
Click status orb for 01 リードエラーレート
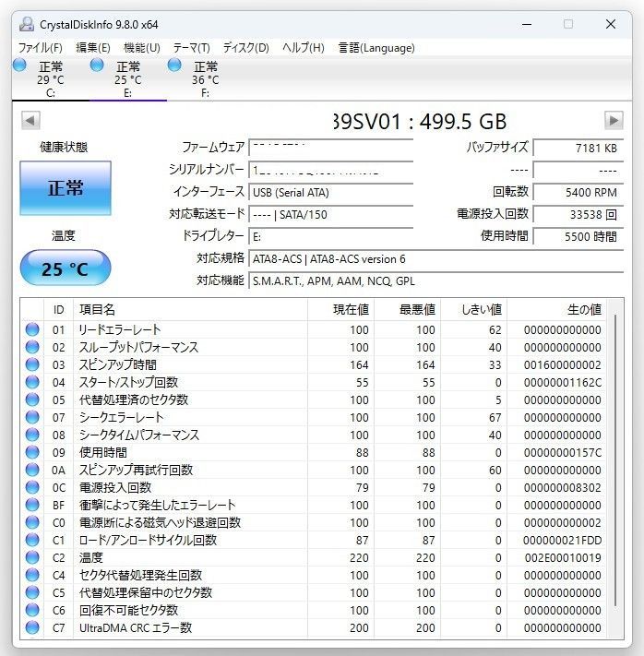tap(32, 329)
